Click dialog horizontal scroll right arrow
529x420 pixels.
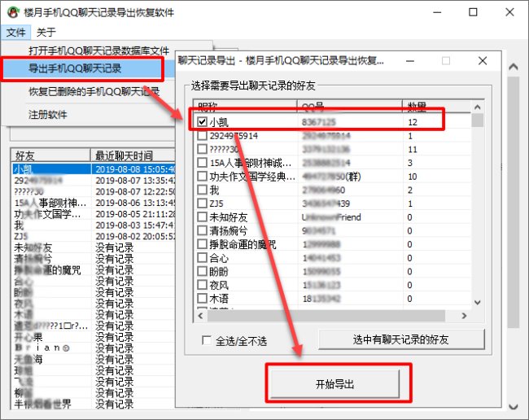click(464, 316)
